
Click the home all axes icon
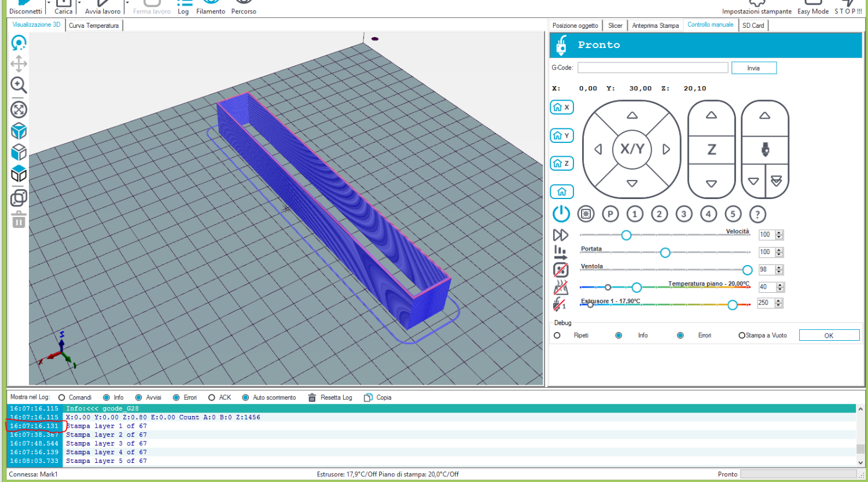[x=561, y=192]
